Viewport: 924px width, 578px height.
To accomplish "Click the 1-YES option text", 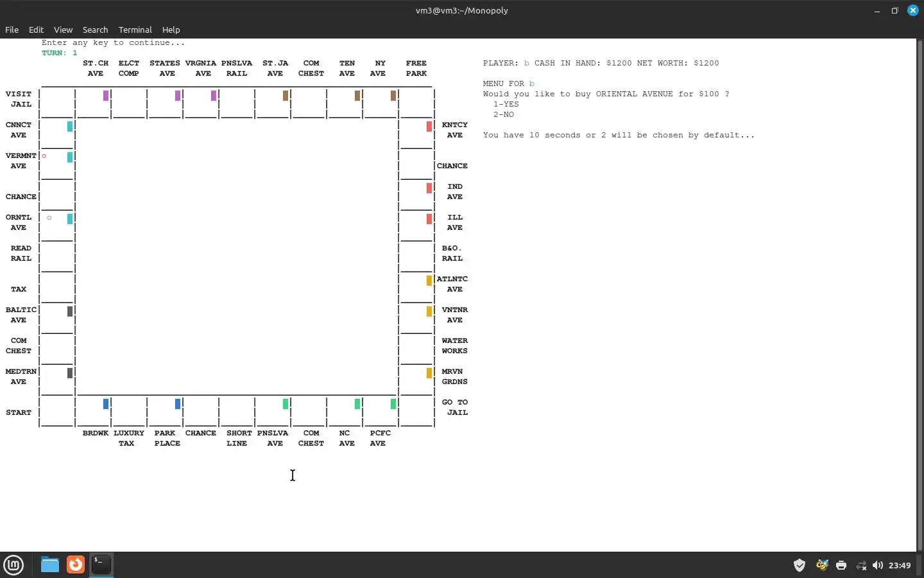I will point(506,104).
